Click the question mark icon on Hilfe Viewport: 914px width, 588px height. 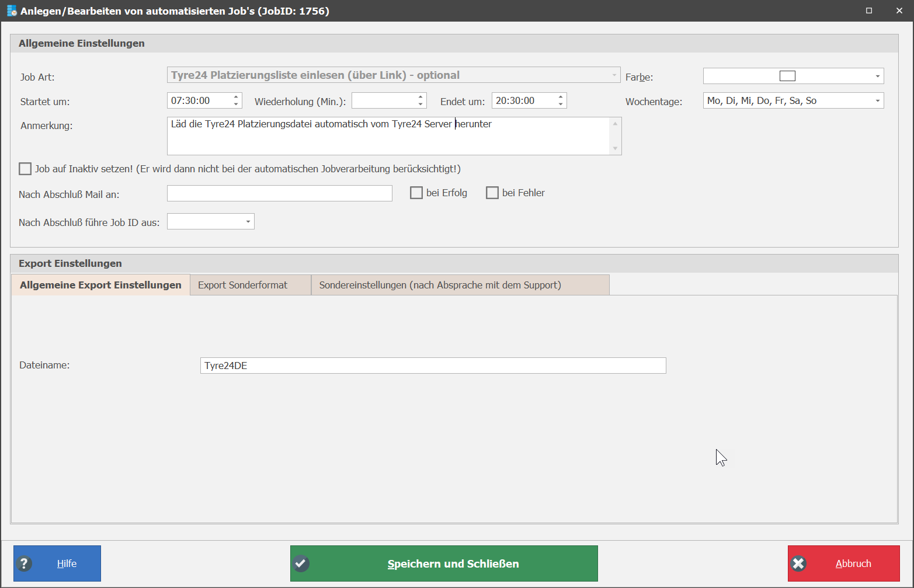24,563
